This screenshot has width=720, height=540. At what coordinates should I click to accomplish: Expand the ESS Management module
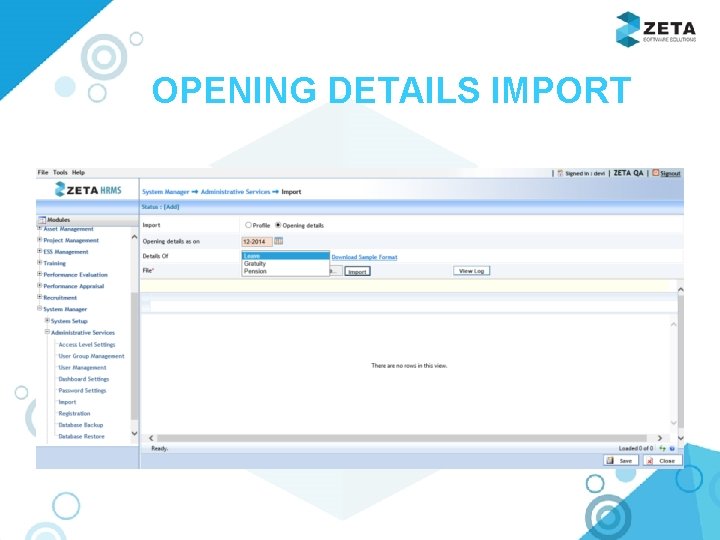[x=39, y=251]
